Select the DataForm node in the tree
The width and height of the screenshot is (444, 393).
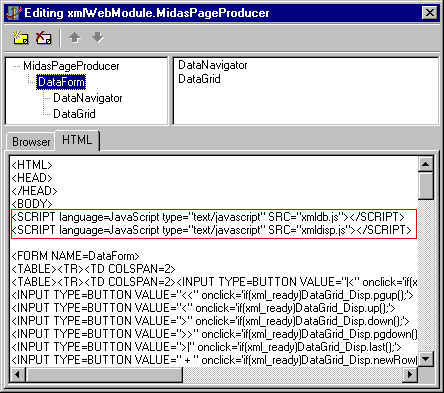pyautogui.click(x=61, y=82)
